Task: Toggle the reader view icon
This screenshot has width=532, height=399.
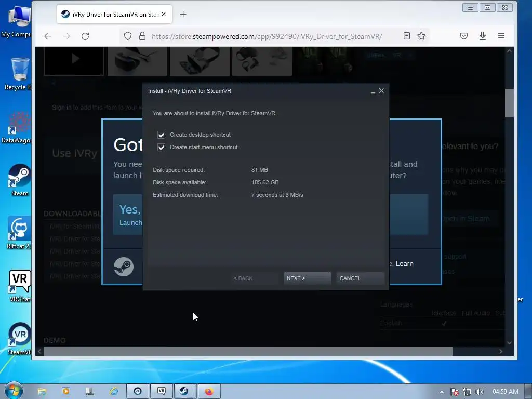Action: click(406, 36)
